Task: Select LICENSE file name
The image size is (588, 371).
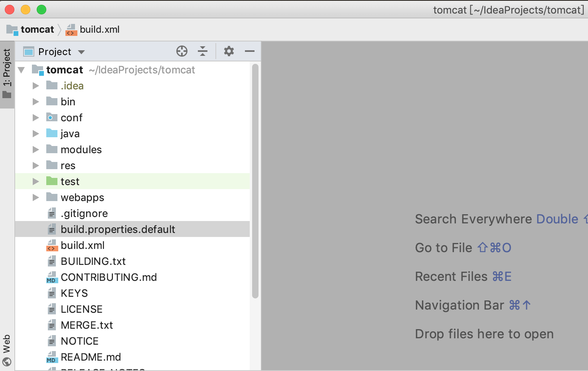Action: [x=82, y=309]
